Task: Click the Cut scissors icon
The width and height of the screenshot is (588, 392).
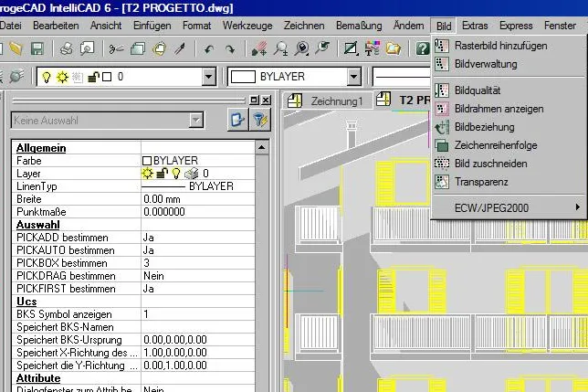Action: point(116,48)
